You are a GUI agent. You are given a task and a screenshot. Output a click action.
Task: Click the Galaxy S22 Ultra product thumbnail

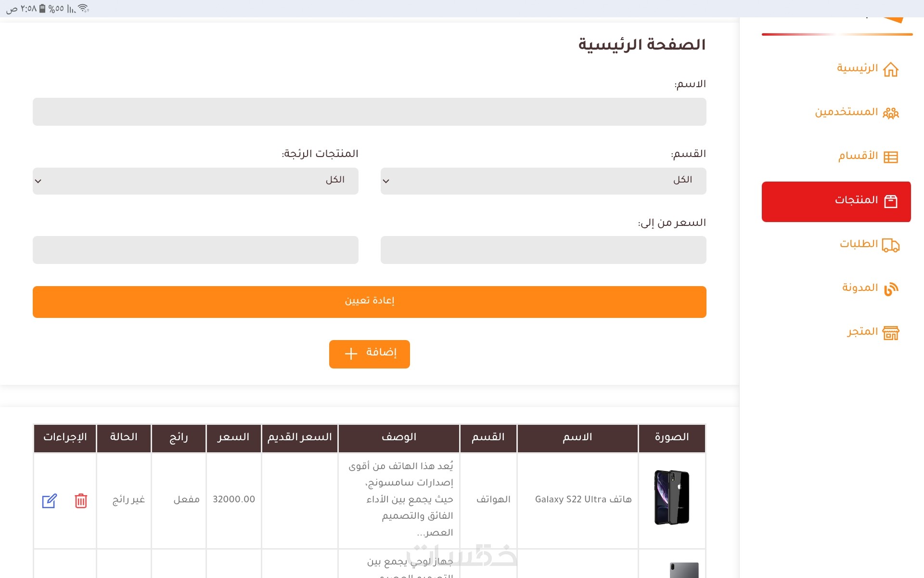[671, 497]
